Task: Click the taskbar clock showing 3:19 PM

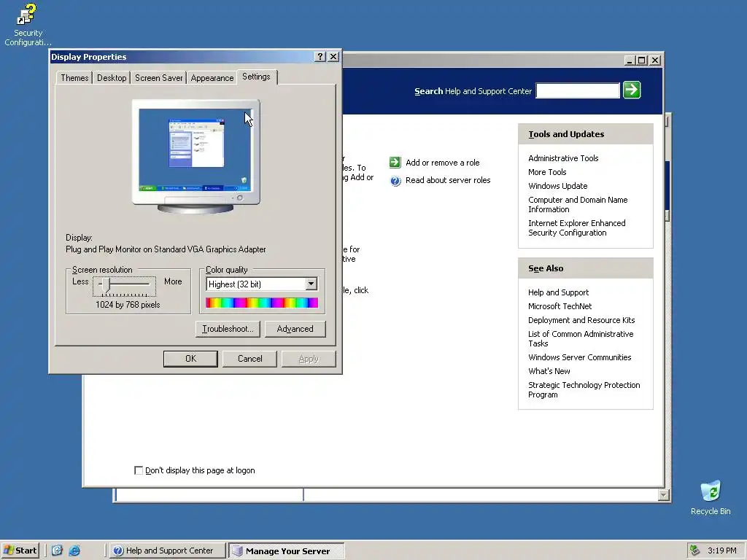Action: [x=721, y=551]
